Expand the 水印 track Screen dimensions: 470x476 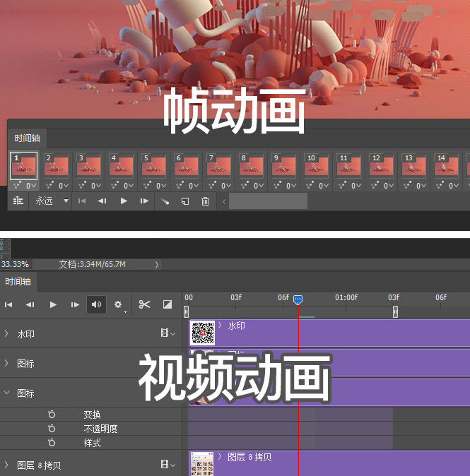click(x=6, y=333)
